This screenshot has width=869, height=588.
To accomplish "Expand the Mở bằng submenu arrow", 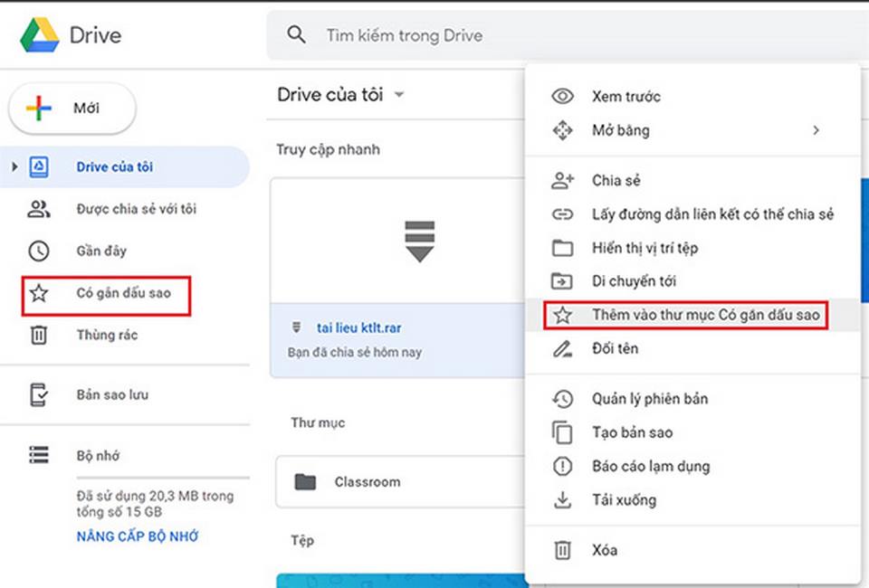I will [x=816, y=130].
